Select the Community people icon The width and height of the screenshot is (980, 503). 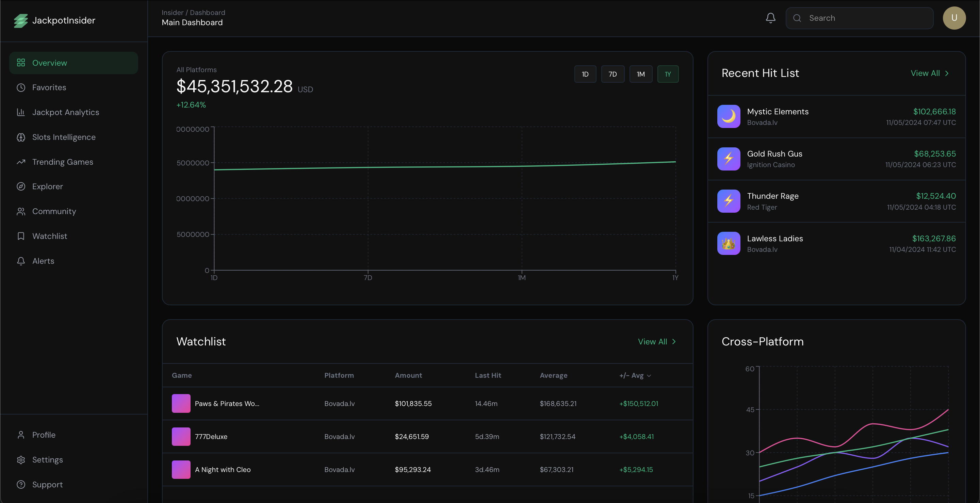pyautogui.click(x=21, y=211)
